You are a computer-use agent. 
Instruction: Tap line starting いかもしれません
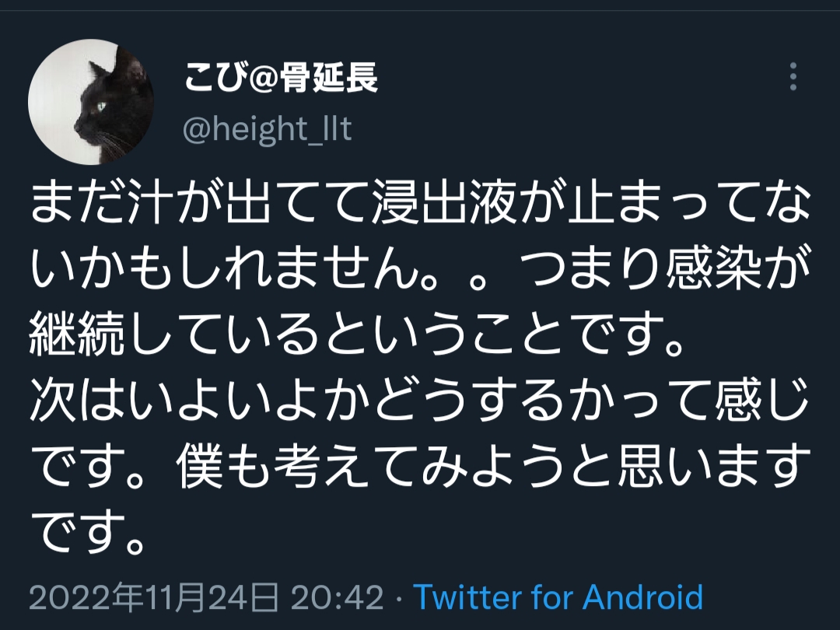pos(420,269)
